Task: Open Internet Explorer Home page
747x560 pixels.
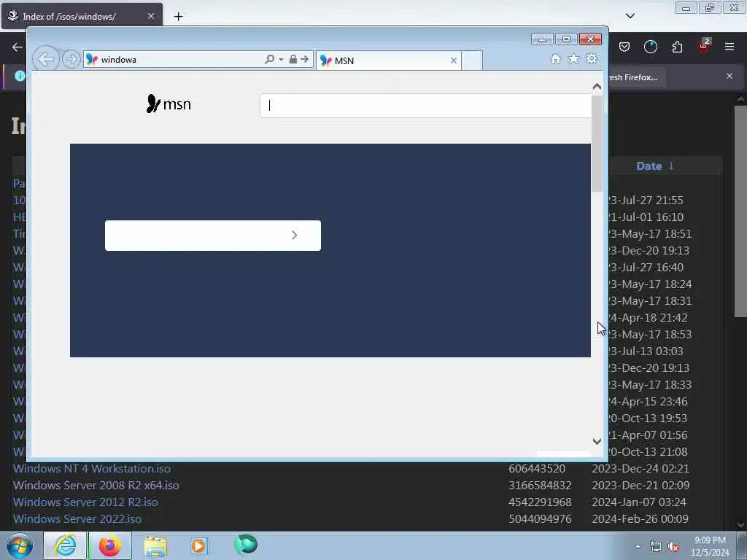Action: 555,58
